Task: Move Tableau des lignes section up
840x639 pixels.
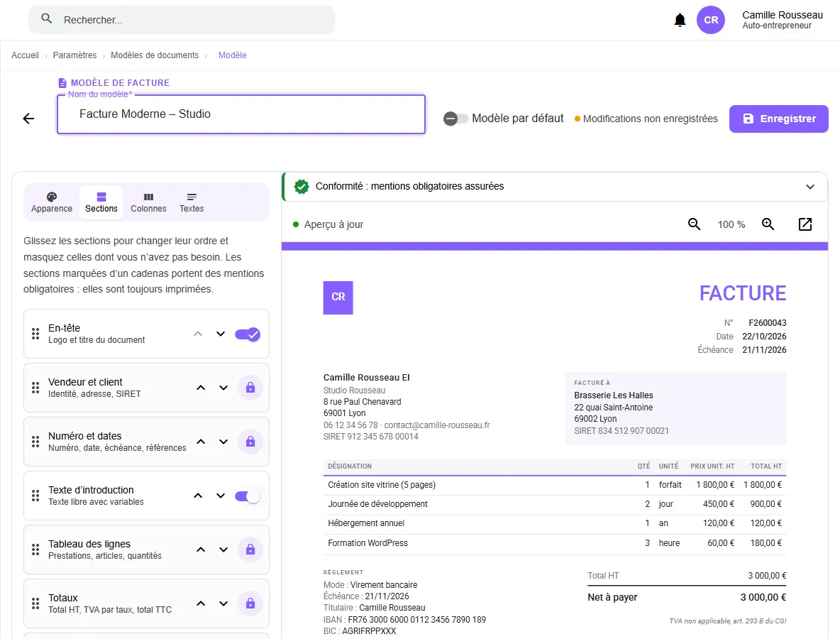Action: (x=201, y=550)
